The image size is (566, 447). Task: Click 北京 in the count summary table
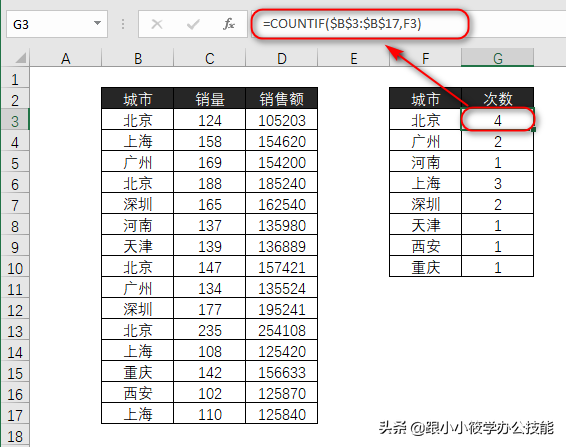tap(425, 120)
